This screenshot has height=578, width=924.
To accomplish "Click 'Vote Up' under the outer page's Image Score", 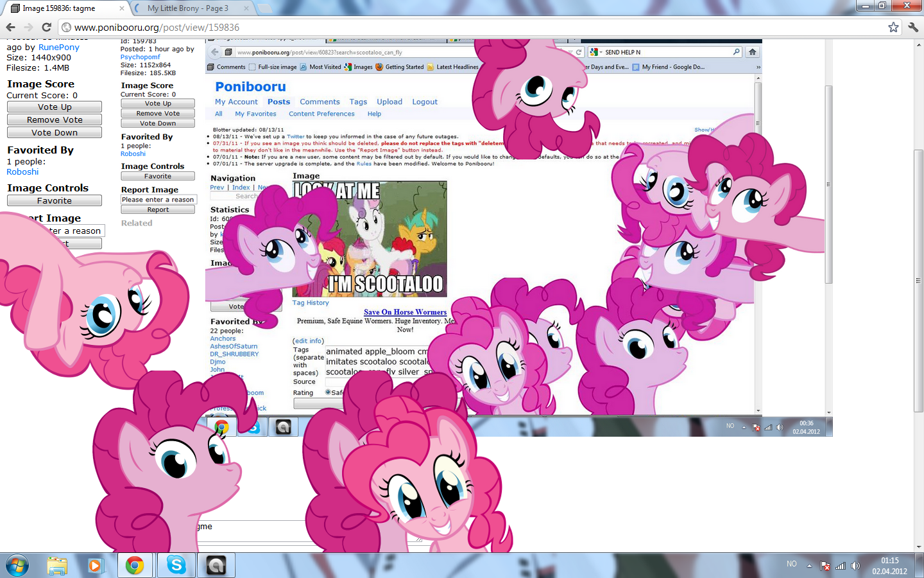I will point(55,107).
